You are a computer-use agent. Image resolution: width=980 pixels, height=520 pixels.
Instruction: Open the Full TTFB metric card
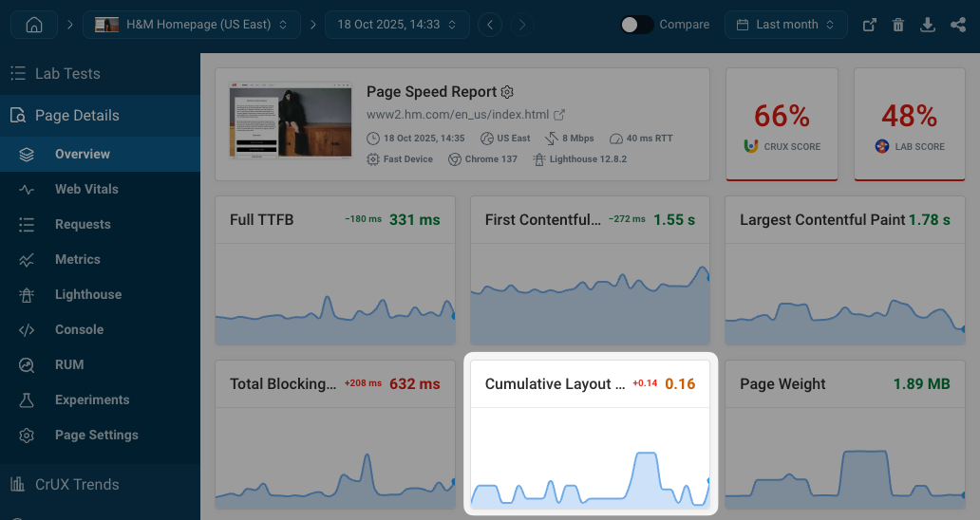tap(335, 270)
